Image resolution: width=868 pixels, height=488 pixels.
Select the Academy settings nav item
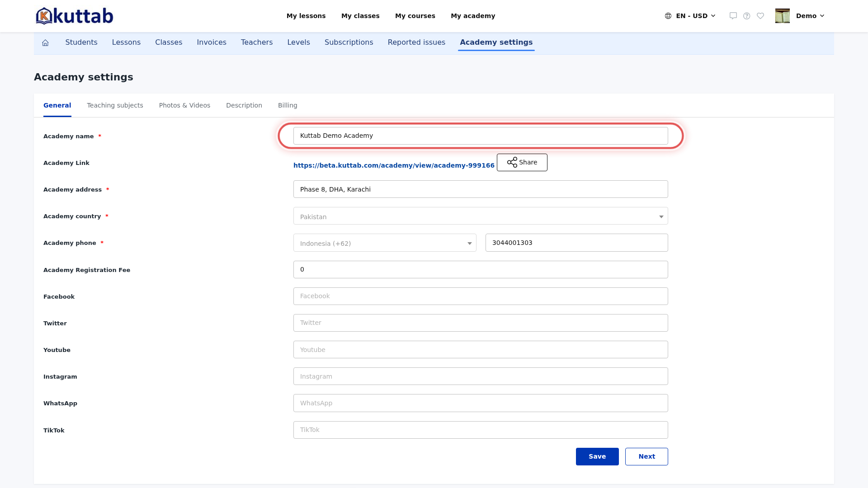[496, 42]
